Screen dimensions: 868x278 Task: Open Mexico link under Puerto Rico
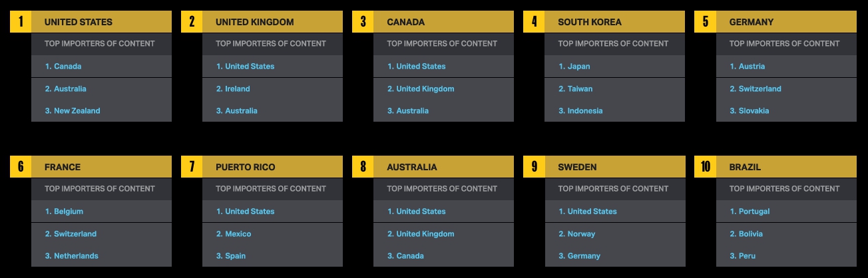coord(234,234)
